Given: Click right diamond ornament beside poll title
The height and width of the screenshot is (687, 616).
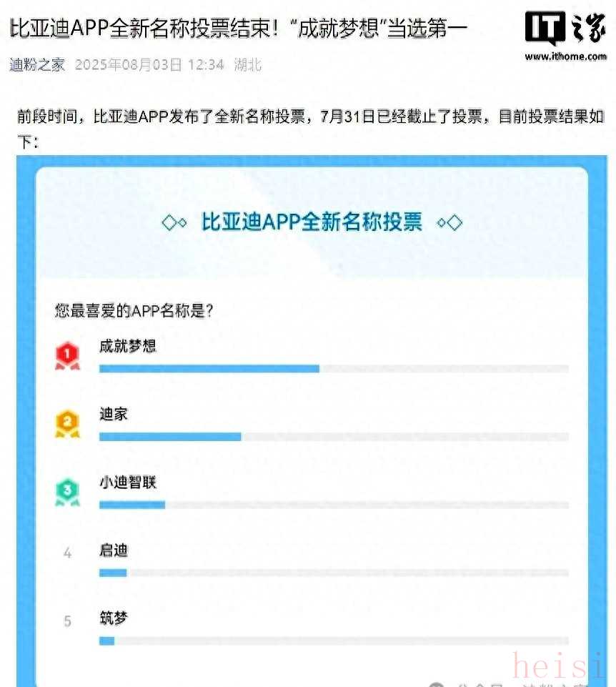Looking at the screenshot, I should 450,223.
